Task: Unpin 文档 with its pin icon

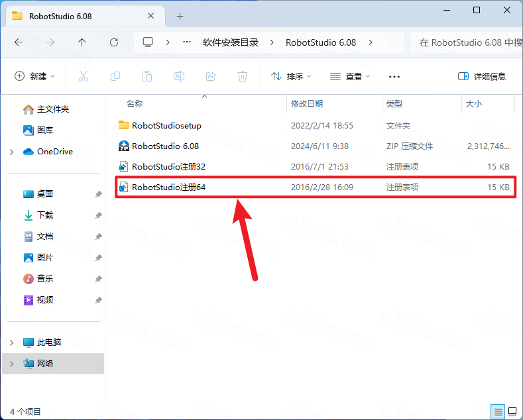Action: pos(98,236)
